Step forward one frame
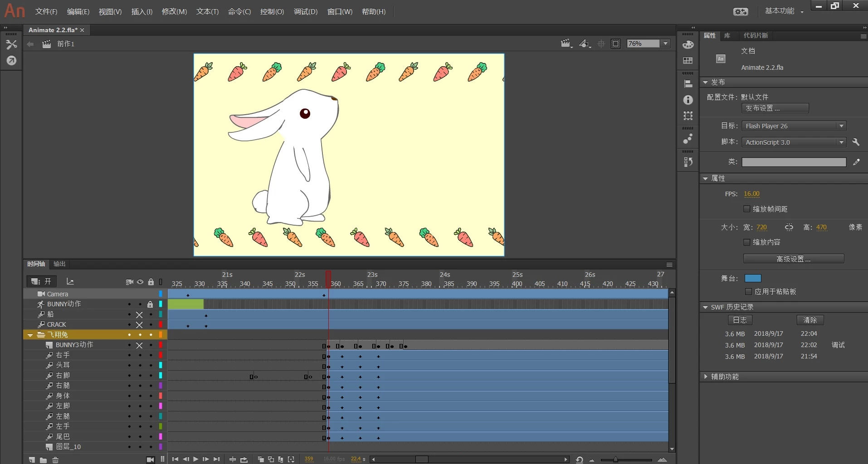The height and width of the screenshot is (464, 868). pyautogui.click(x=206, y=459)
